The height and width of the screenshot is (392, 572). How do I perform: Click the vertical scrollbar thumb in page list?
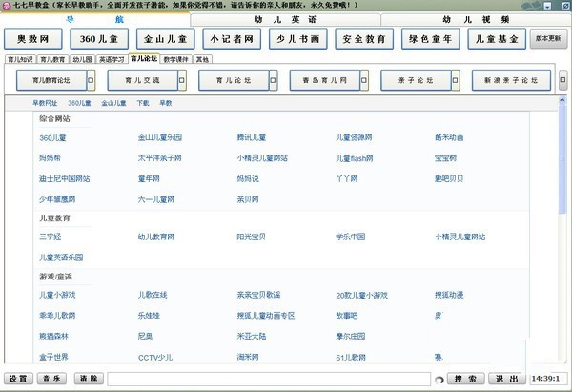pyautogui.click(x=562, y=158)
